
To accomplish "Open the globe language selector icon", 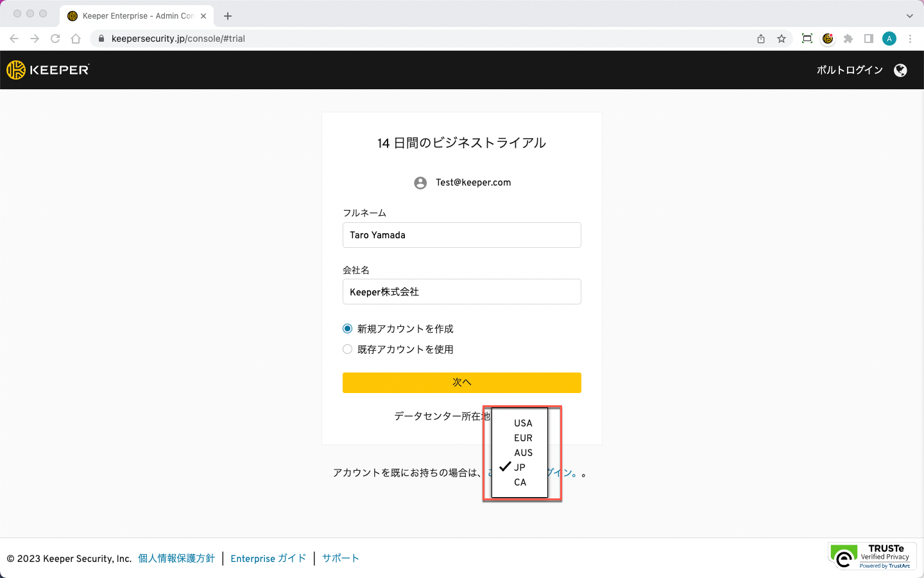I will click(x=900, y=71).
